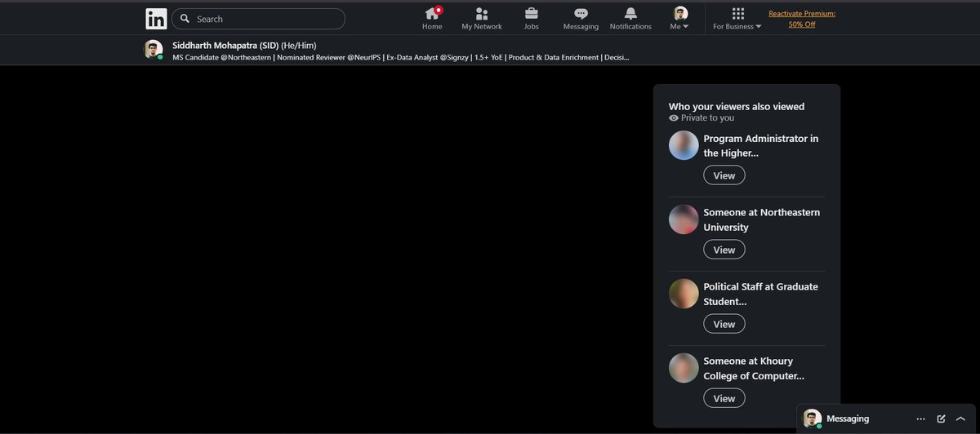Click the Political Staff at Graduate Student title
Viewport: 980px width, 434px height.
[x=760, y=294]
